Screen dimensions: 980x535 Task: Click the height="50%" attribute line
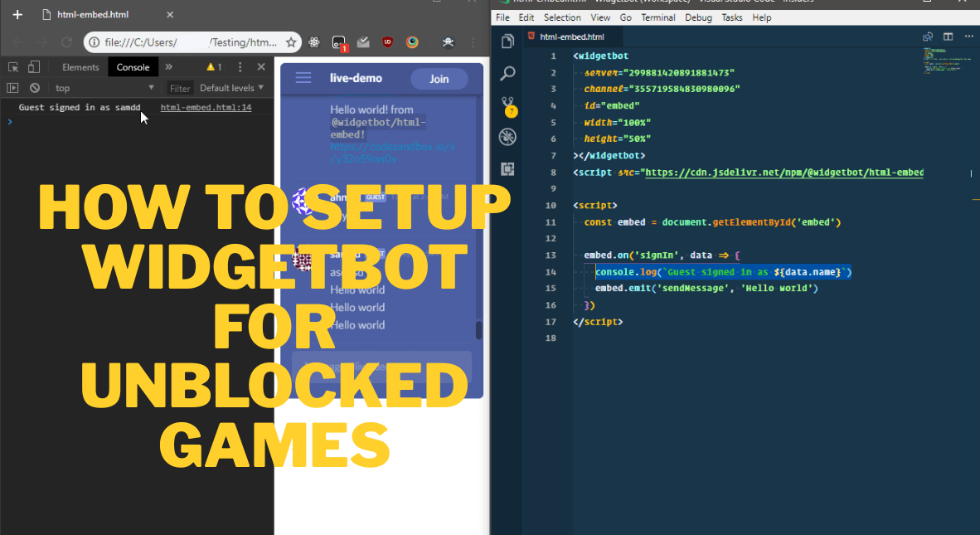(x=618, y=139)
